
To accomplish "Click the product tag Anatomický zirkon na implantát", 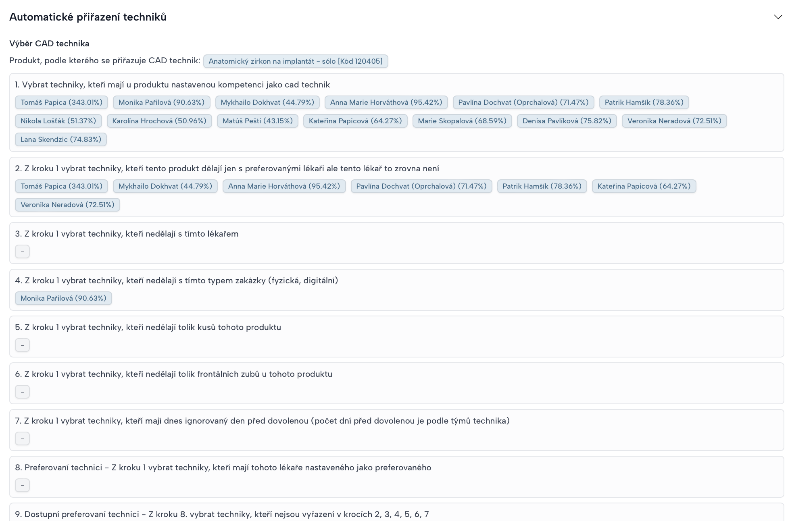I will pos(295,61).
